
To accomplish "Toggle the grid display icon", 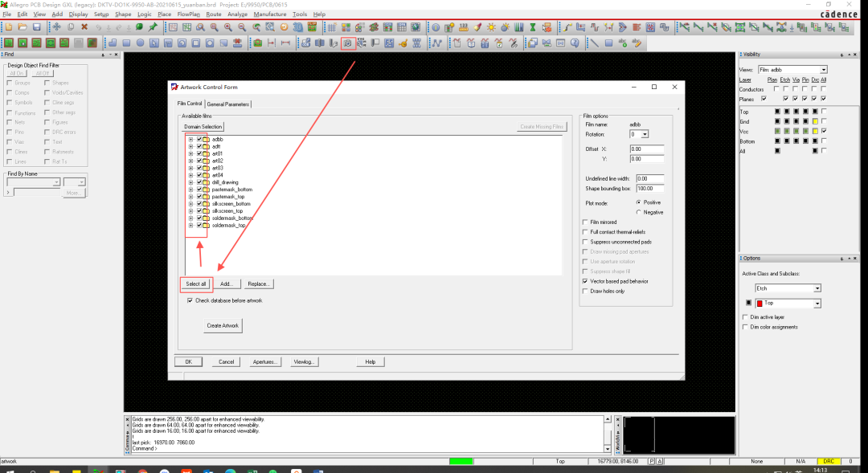I will (x=331, y=27).
